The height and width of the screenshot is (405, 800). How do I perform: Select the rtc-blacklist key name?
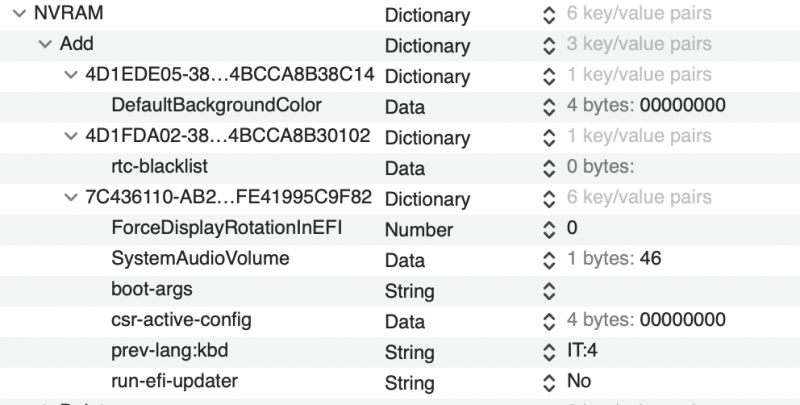(160, 166)
